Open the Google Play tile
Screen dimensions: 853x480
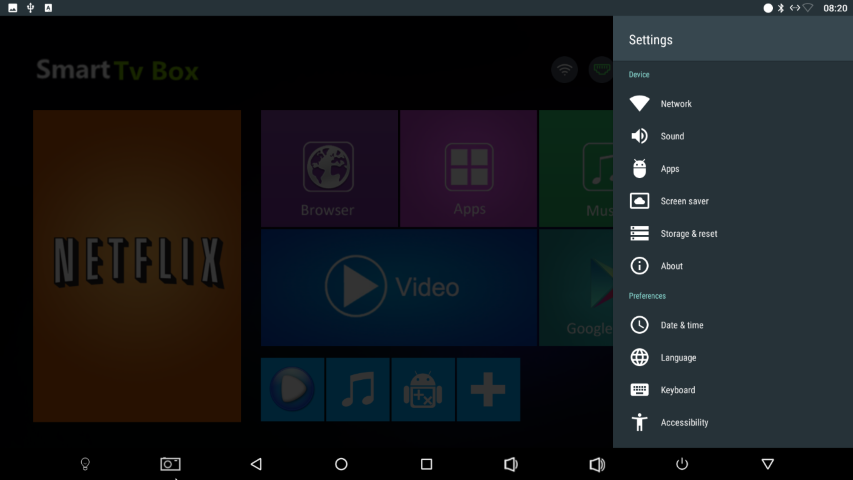pos(576,287)
